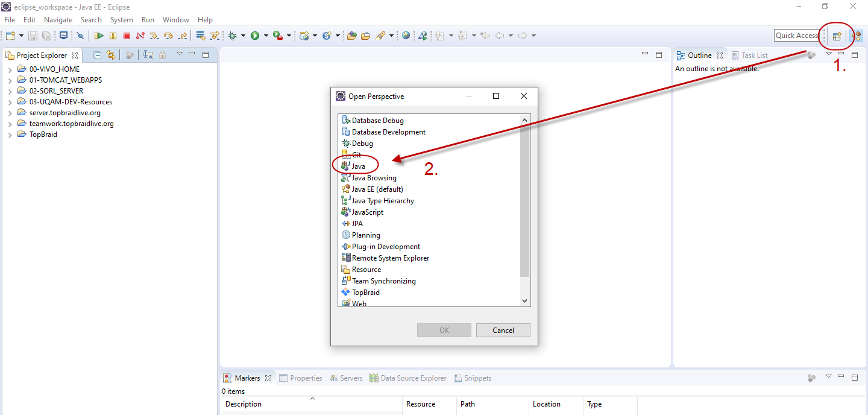Toggle Skip All Breakpoints
Viewport: 868px width, 415px height.
pyautogui.click(x=80, y=36)
